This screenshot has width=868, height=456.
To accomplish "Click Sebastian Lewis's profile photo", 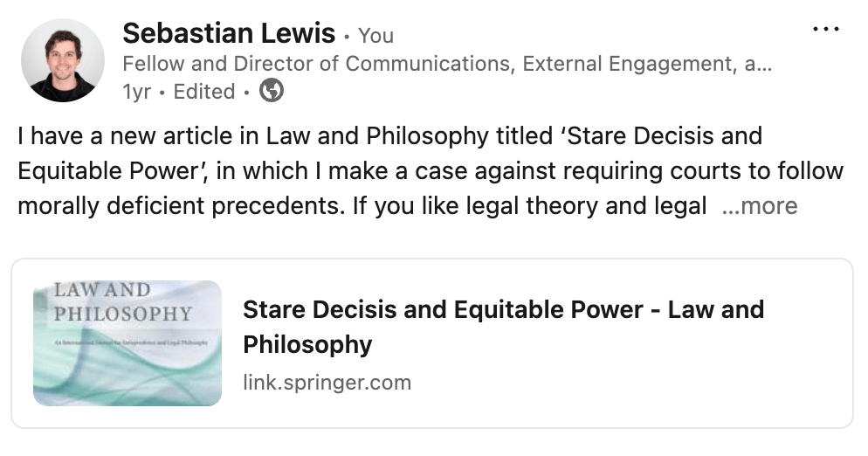I will click(62, 60).
